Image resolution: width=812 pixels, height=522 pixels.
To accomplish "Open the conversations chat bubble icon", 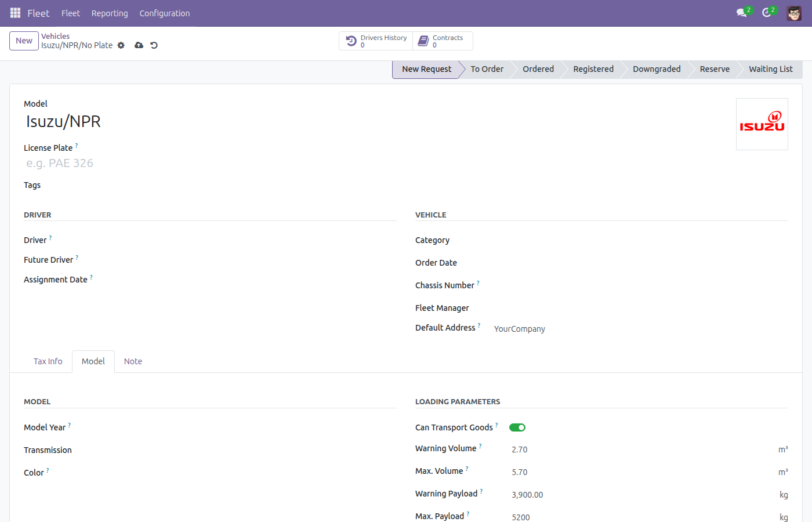I will (x=741, y=13).
